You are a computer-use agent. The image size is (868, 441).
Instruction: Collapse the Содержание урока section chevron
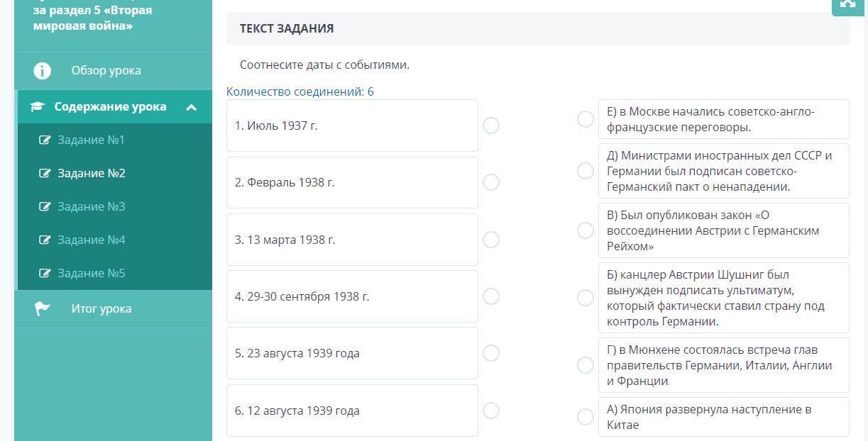point(191,108)
